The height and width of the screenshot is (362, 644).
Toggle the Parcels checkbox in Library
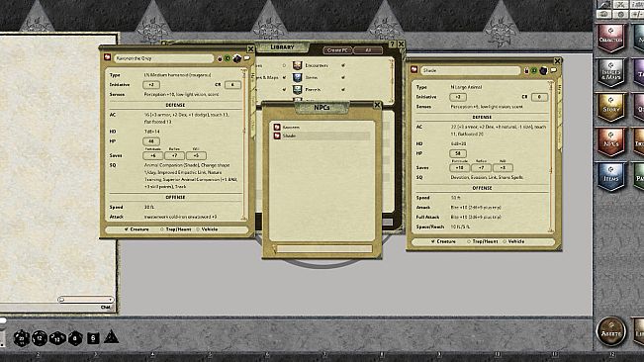[x=343, y=89]
